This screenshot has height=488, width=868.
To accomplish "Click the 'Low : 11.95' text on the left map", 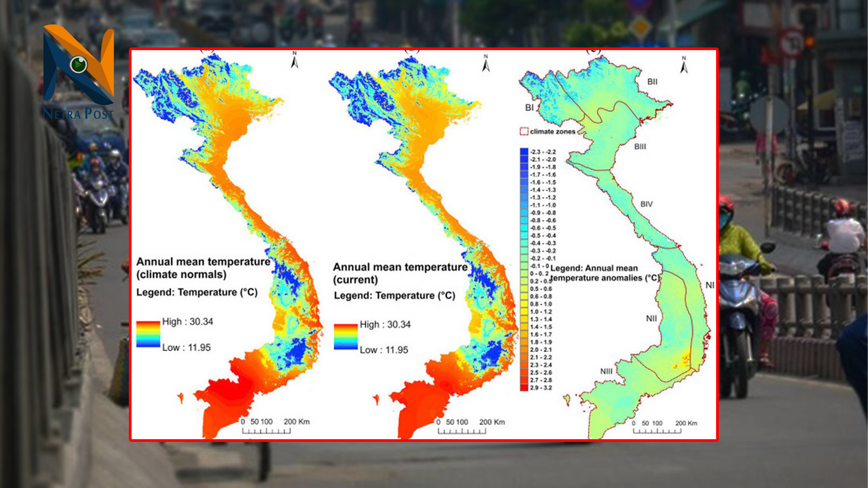I will [x=186, y=347].
